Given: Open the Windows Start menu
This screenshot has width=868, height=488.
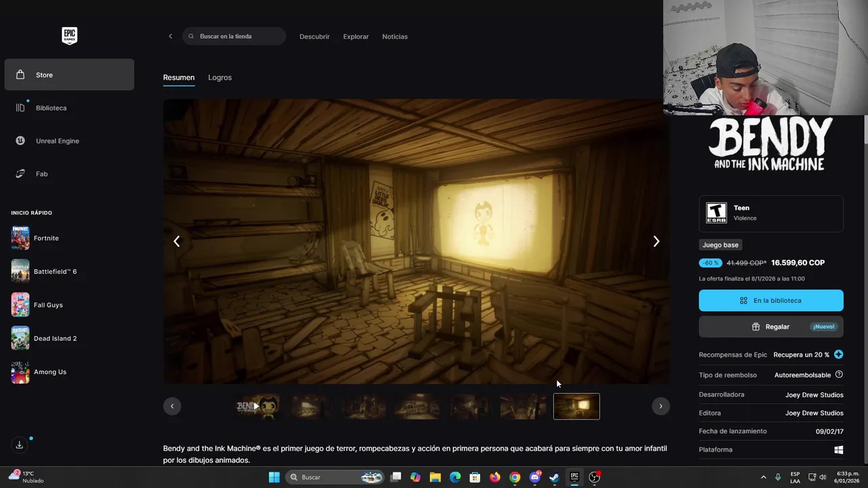Looking at the screenshot, I should pyautogui.click(x=274, y=477).
